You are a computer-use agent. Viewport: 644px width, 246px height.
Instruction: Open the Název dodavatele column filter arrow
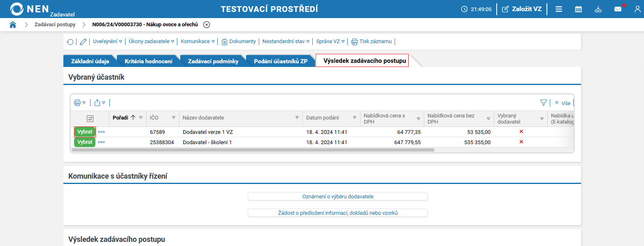(297, 118)
